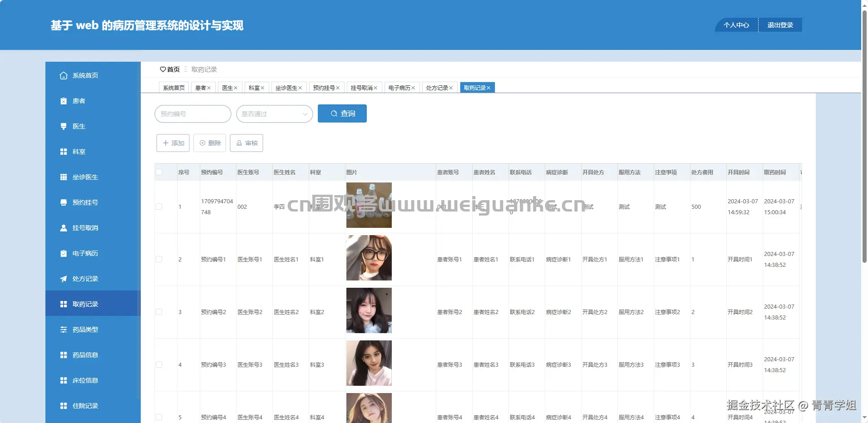This screenshot has width=868, height=423.
Task: Click the 药品信息 sidebar icon
Action: coord(64,355)
